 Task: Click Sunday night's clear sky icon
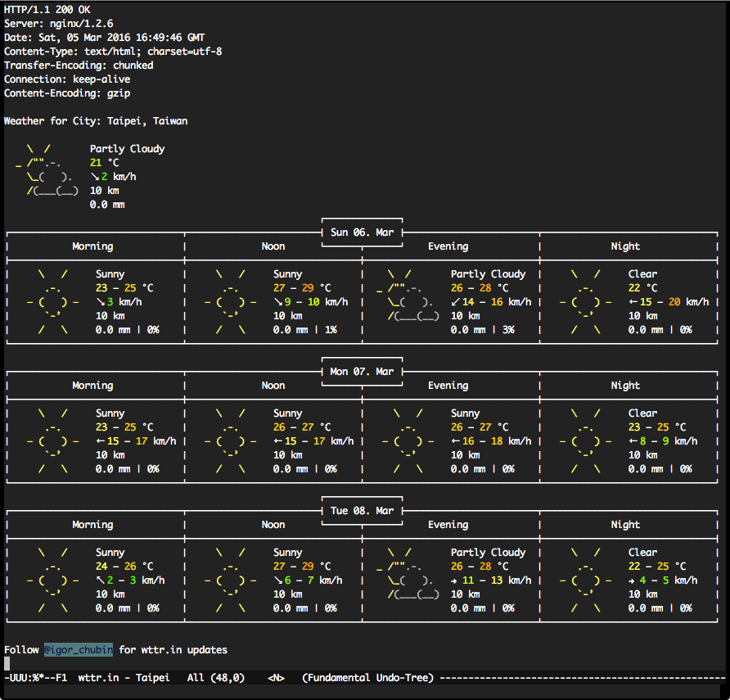tap(586, 302)
